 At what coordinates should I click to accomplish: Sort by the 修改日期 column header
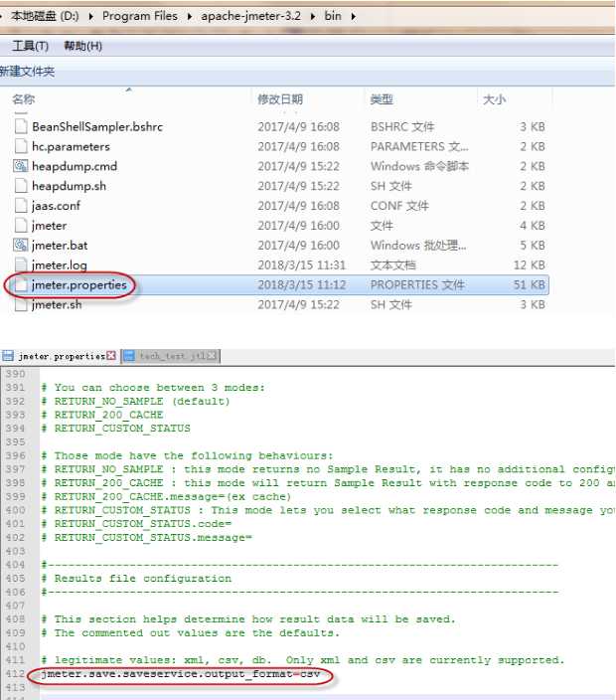tap(280, 99)
